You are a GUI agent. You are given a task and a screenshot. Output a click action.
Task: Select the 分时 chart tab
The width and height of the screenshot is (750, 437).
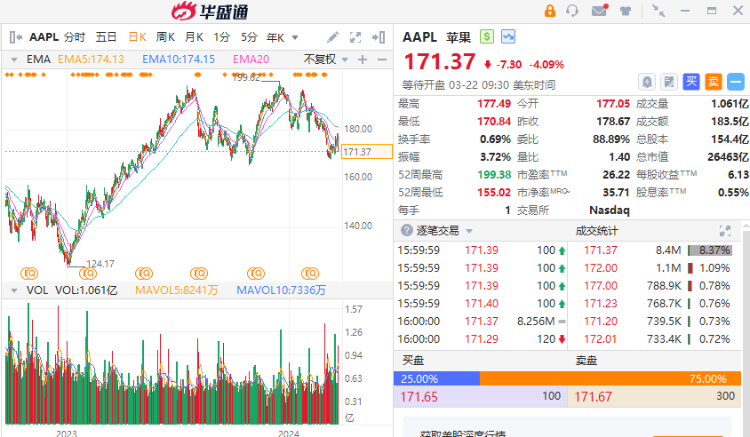[75, 37]
